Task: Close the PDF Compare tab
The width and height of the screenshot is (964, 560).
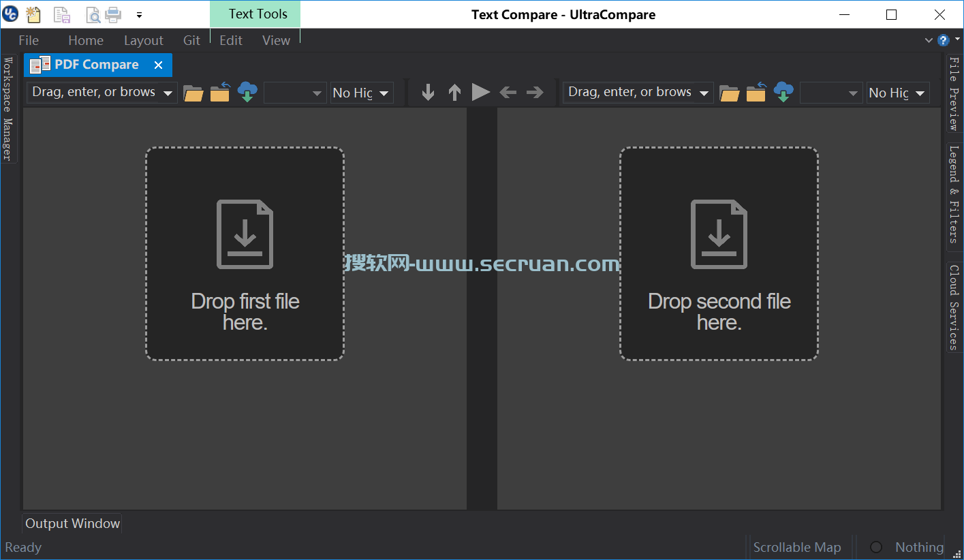Action: [158, 65]
